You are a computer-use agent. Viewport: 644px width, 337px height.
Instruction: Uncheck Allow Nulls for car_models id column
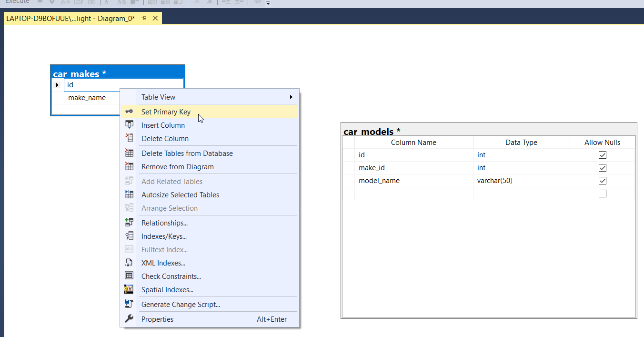pos(602,155)
